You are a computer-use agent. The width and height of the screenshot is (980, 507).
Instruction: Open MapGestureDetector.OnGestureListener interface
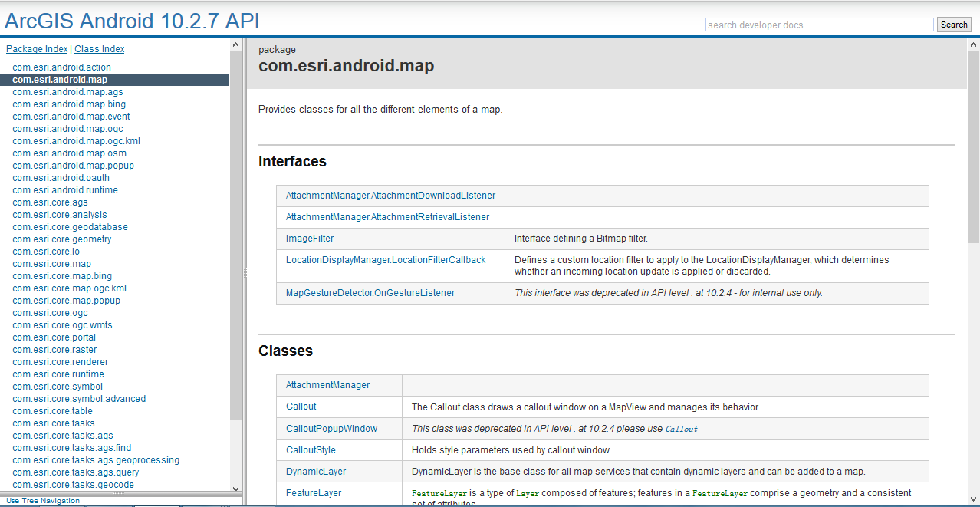370,293
